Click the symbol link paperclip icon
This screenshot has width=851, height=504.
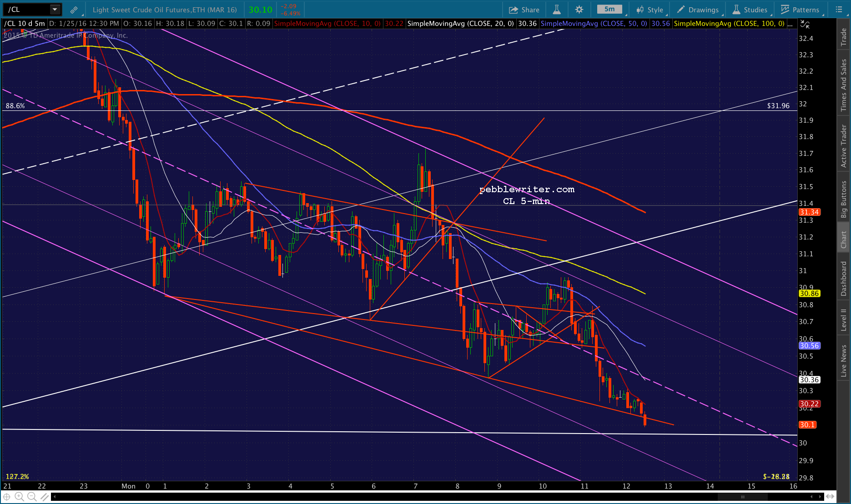(x=74, y=10)
